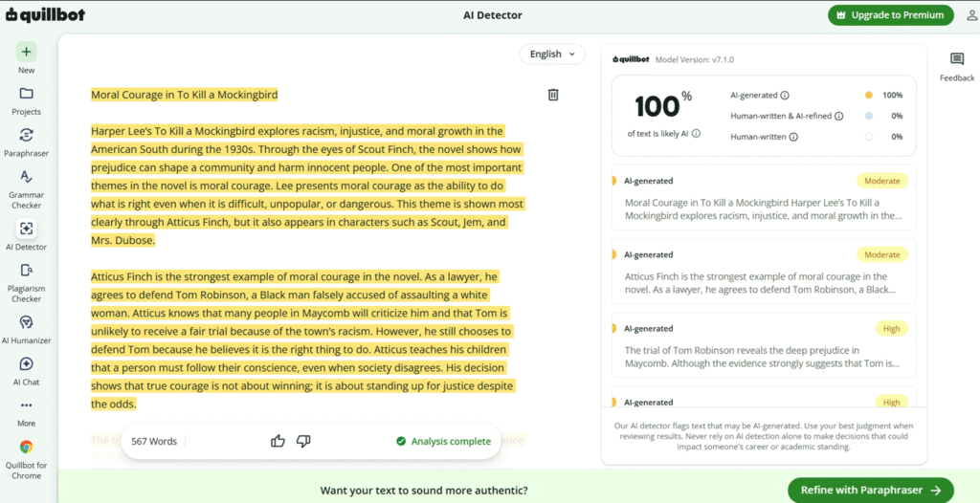This screenshot has width=980, height=503.
Task: Click the QuillBot logo
Action: click(x=45, y=15)
